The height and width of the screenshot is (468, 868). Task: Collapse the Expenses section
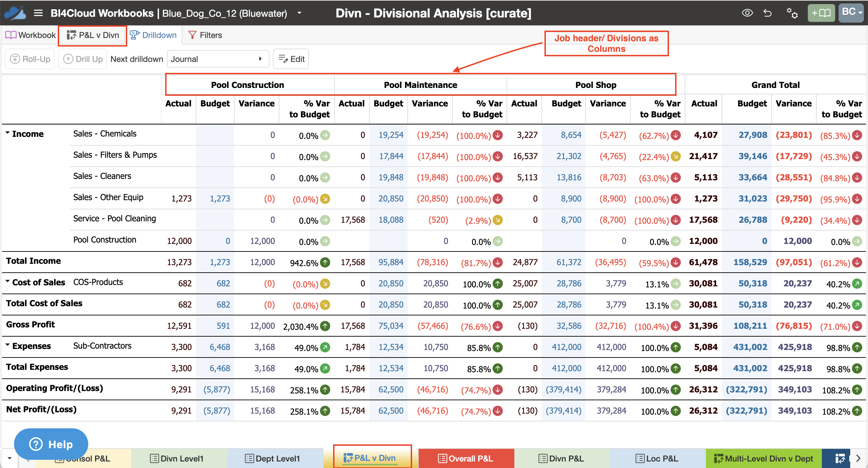8,345
